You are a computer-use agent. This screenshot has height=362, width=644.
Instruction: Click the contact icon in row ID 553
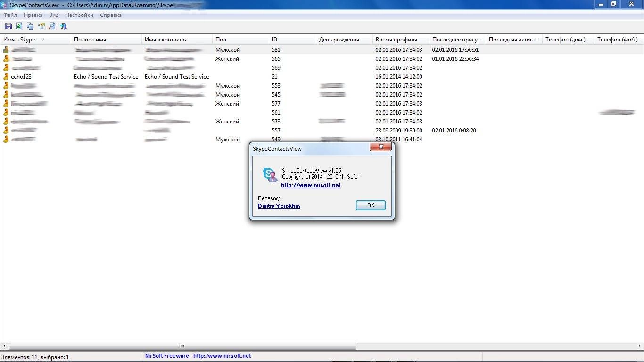[x=6, y=85]
